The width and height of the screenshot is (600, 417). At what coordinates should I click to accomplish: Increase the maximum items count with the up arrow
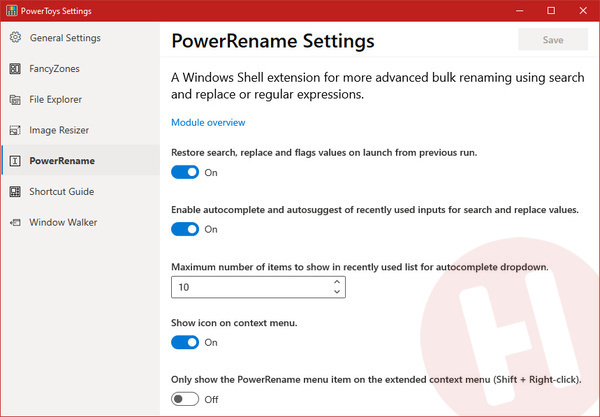(337, 282)
